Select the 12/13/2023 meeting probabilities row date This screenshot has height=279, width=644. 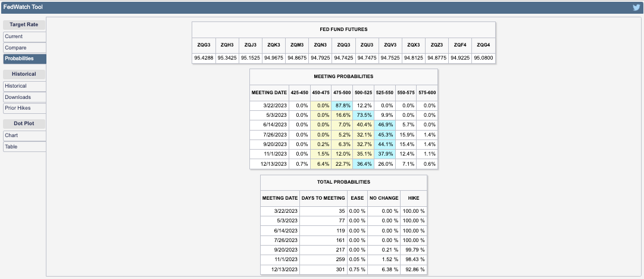(x=269, y=164)
